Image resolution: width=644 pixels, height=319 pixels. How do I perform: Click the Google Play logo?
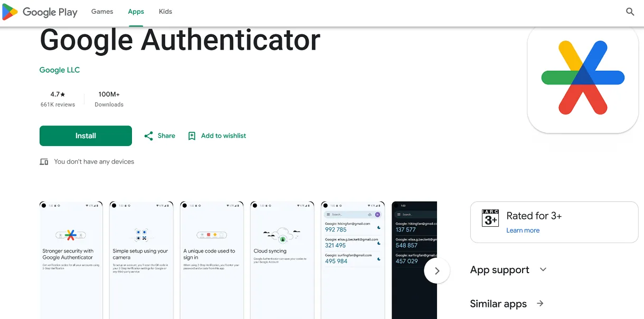[x=40, y=12]
